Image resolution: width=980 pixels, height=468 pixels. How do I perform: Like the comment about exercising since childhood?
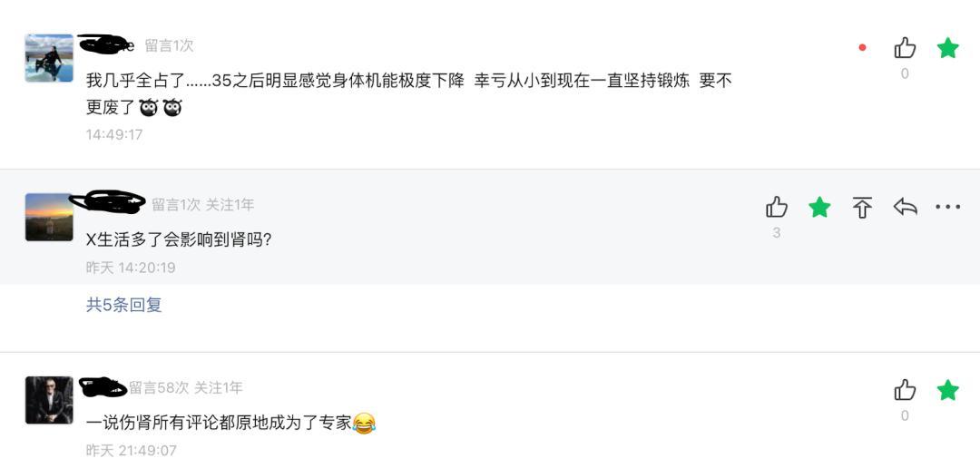(x=905, y=48)
